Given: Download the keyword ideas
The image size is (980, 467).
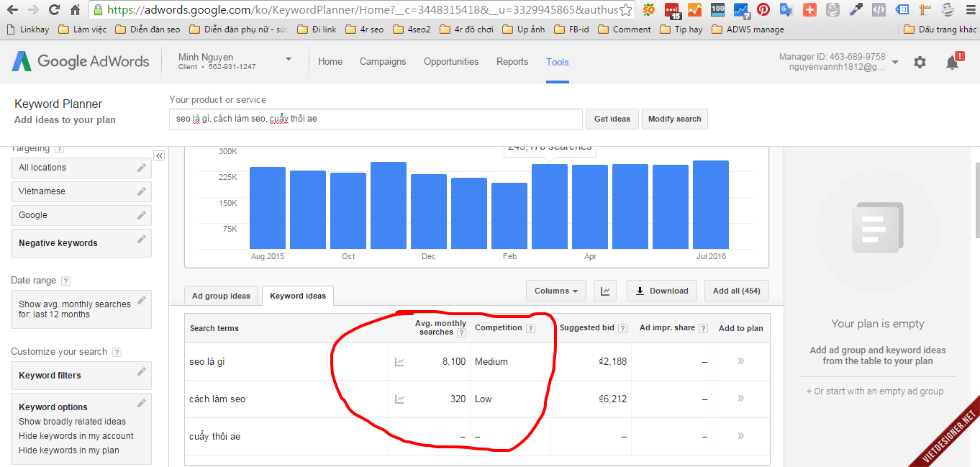Looking at the screenshot, I should 662,291.
